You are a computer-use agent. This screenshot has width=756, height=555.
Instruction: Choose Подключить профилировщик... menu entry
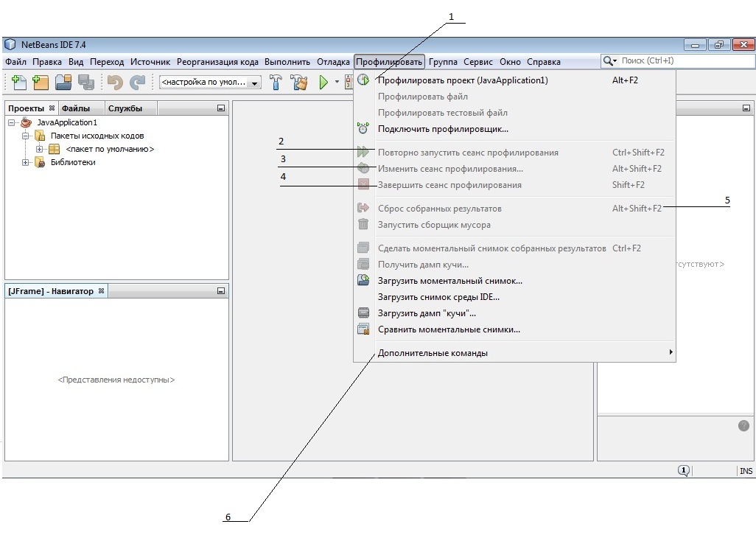(514, 129)
